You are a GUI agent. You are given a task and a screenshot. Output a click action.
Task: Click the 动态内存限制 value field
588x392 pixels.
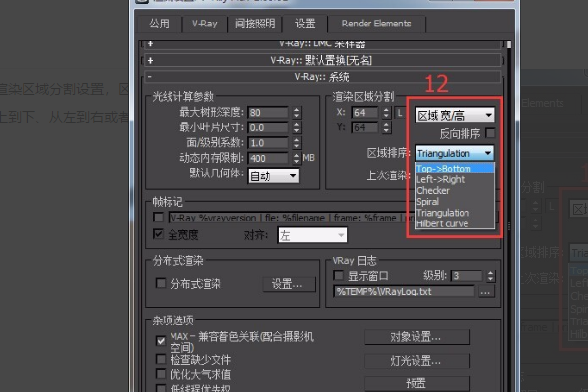click(269, 158)
